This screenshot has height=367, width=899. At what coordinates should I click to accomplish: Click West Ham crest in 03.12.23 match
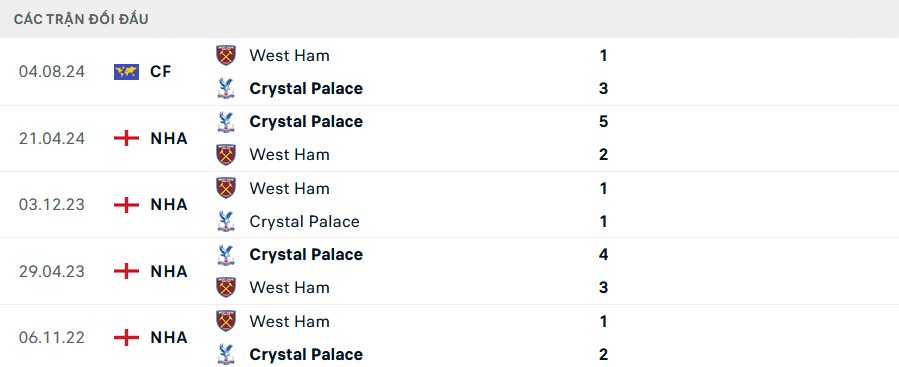pyautogui.click(x=226, y=188)
